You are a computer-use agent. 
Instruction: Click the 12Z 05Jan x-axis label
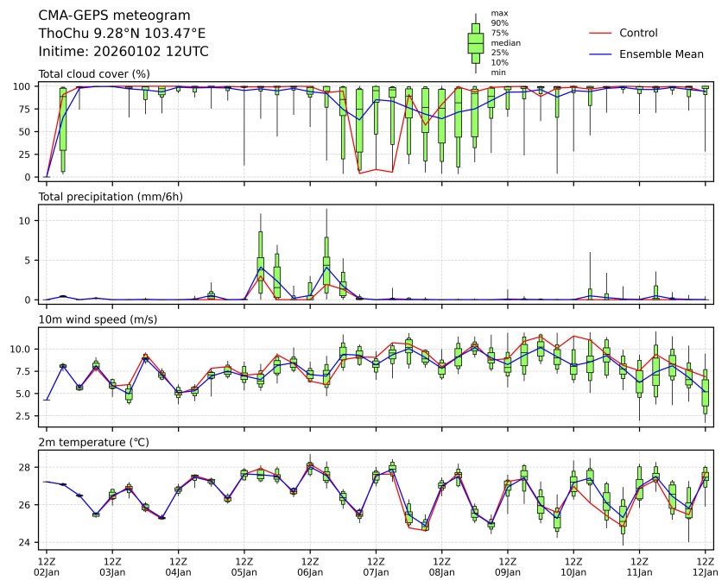point(244,566)
